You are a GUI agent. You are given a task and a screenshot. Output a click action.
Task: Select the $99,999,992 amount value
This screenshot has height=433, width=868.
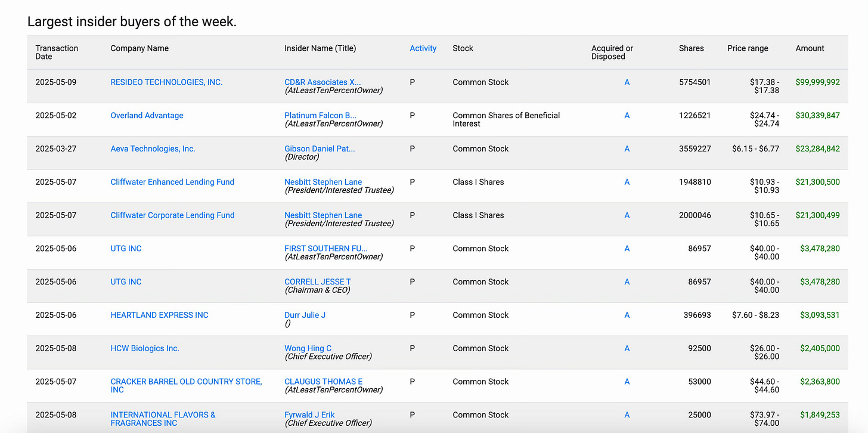tap(817, 82)
